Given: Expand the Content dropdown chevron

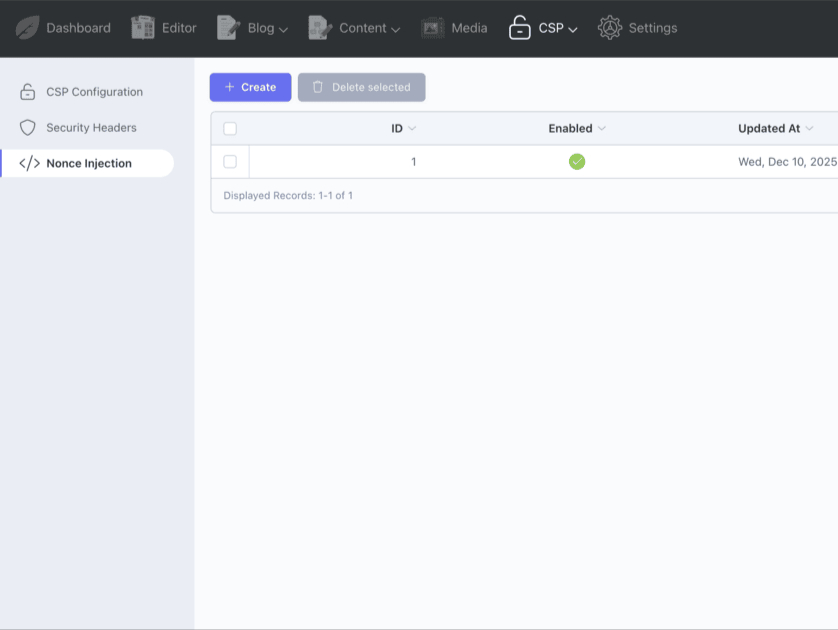Looking at the screenshot, I should (x=395, y=30).
